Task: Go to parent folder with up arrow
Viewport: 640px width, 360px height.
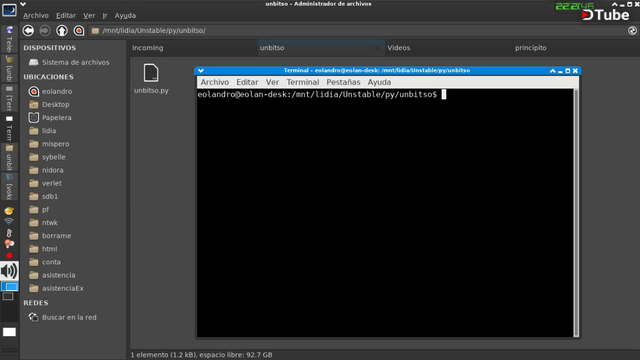Action: tap(62, 31)
